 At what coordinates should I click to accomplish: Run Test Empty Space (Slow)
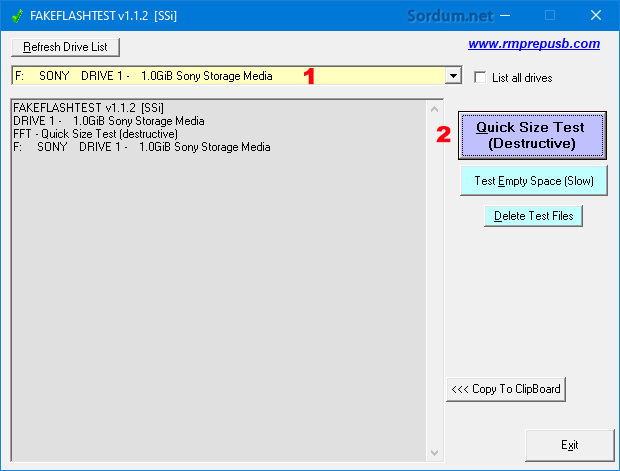point(533,181)
